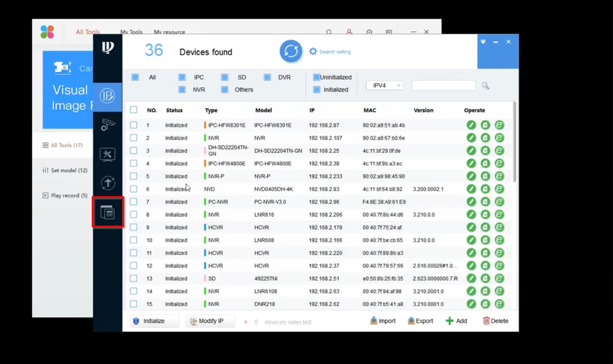Toggle the NVR filter checkbox
613x364 pixels.
point(182,90)
